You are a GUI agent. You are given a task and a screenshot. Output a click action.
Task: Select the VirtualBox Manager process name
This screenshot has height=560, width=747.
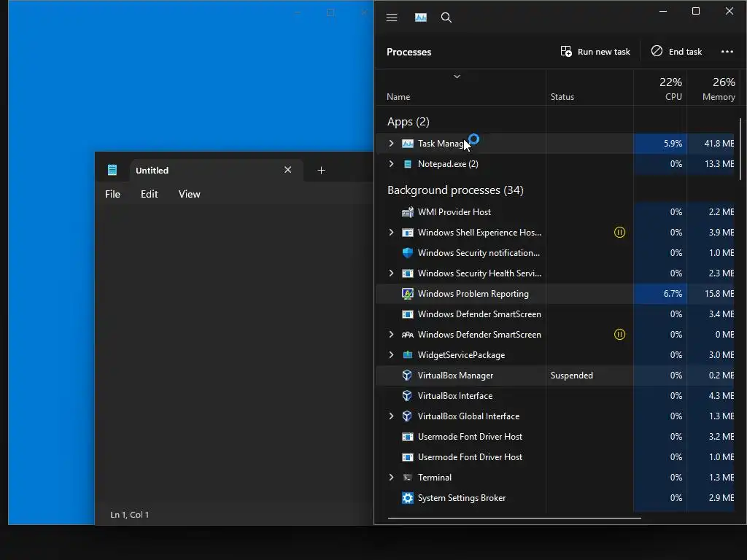pos(455,376)
